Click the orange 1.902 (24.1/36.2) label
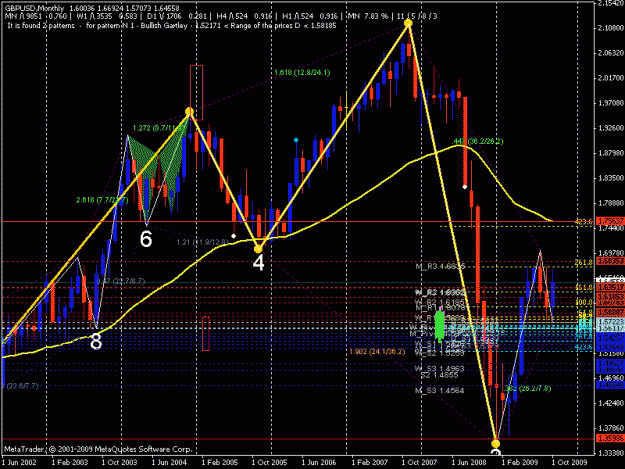This screenshot has width=625, height=469. tap(377, 351)
